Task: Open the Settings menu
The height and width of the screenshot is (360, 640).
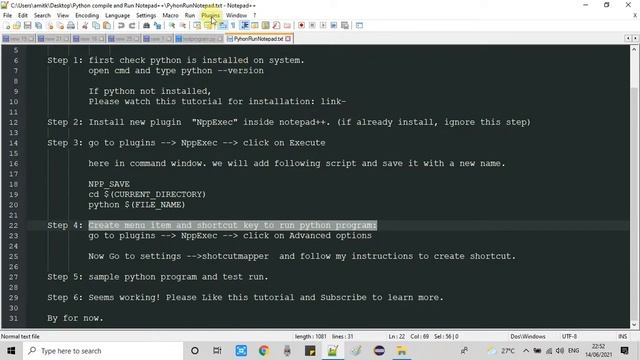Action: coord(146,15)
